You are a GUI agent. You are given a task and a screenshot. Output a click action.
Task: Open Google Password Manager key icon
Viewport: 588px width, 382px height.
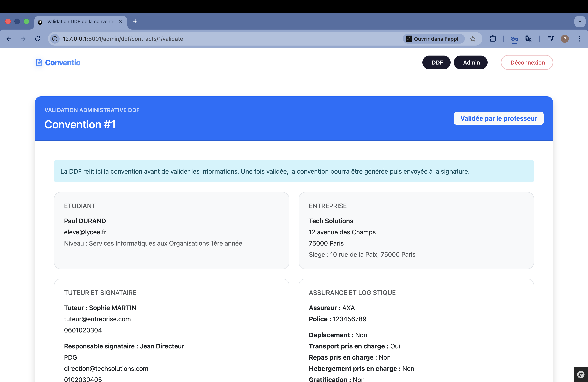click(x=514, y=39)
